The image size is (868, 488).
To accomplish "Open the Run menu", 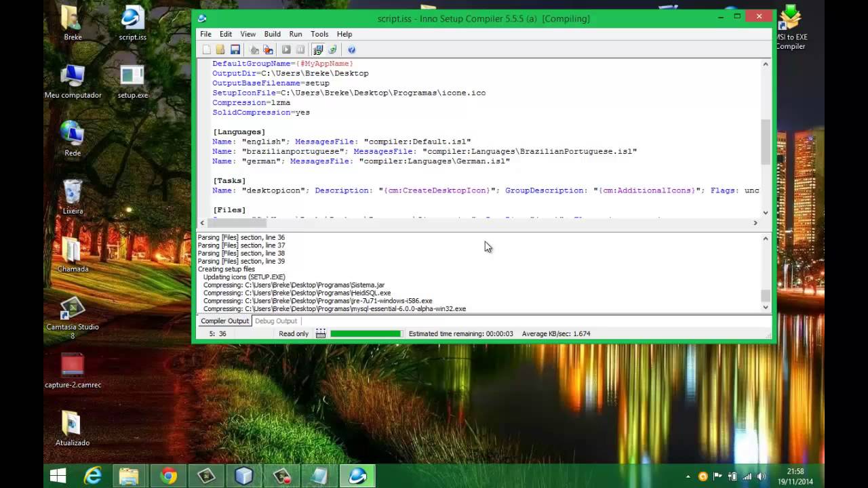I will coord(296,34).
